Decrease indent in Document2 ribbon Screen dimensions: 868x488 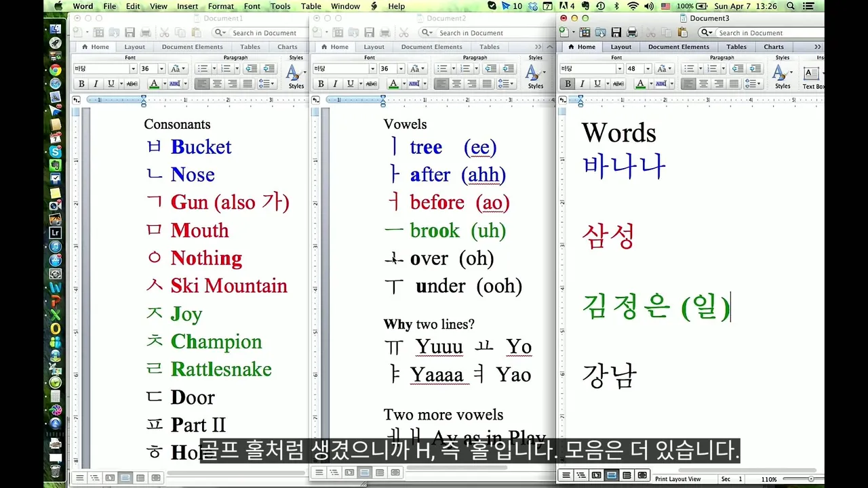(x=491, y=68)
